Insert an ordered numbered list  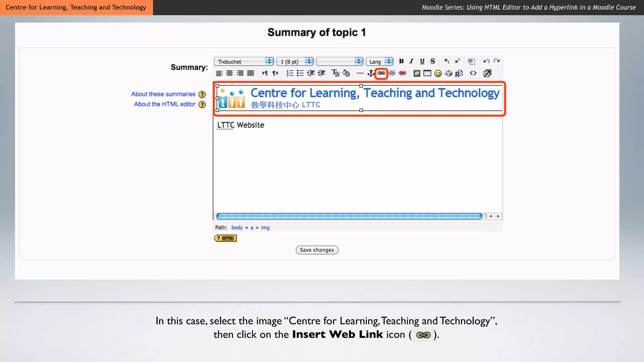[x=290, y=73]
